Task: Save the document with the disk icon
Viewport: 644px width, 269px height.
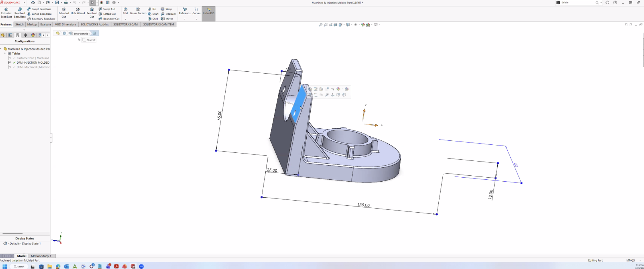Action: coord(57,2)
